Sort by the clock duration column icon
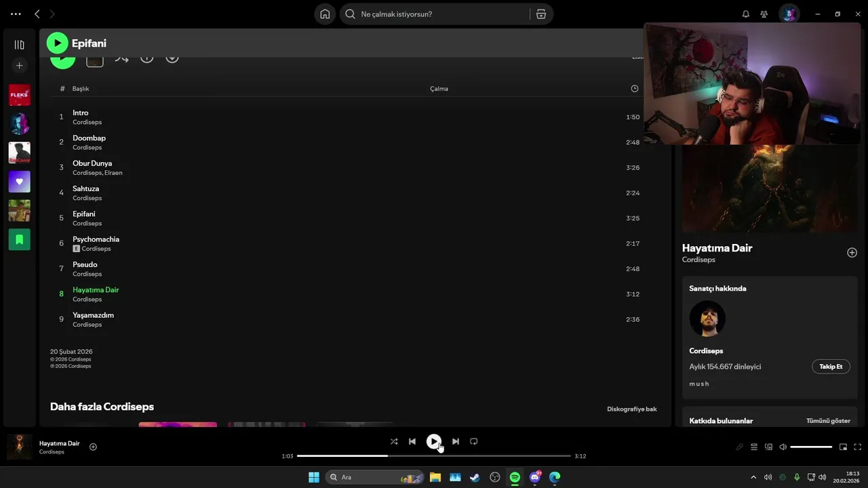Screen dimensions: 868x488 [634, 89]
